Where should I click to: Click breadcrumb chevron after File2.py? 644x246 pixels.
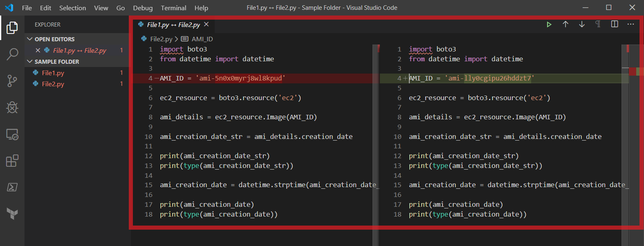[x=176, y=39]
